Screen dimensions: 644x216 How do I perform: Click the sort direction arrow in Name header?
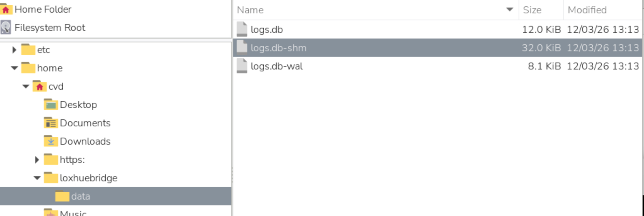pyautogui.click(x=509, y=9)
